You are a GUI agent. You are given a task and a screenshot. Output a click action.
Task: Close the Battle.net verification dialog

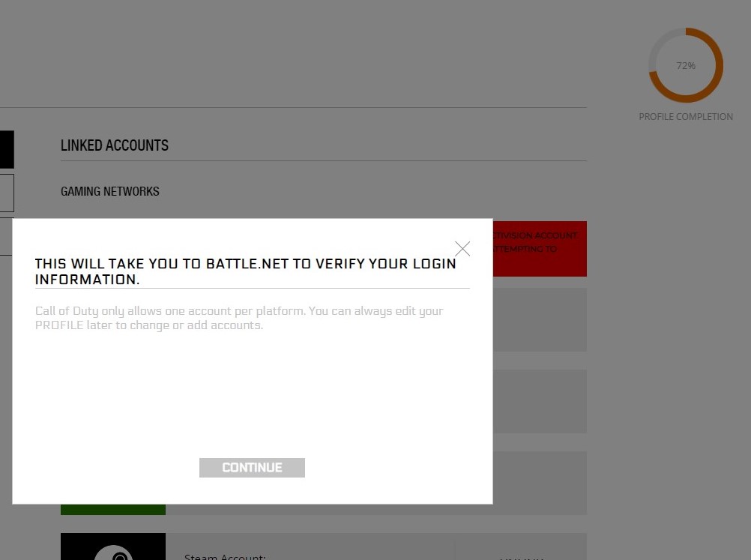pyautogui.click(x=462, y=249)
